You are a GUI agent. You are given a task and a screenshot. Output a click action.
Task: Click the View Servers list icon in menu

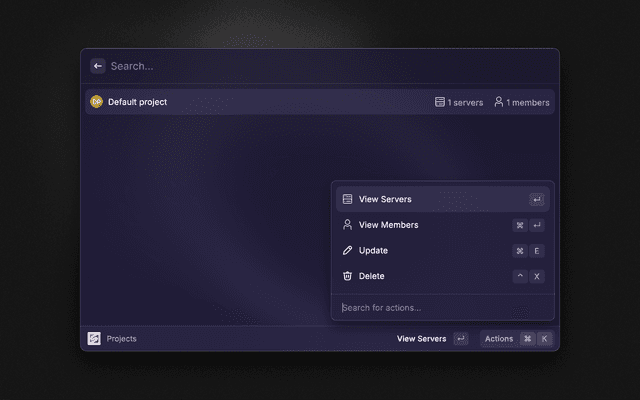click(347, 199)
